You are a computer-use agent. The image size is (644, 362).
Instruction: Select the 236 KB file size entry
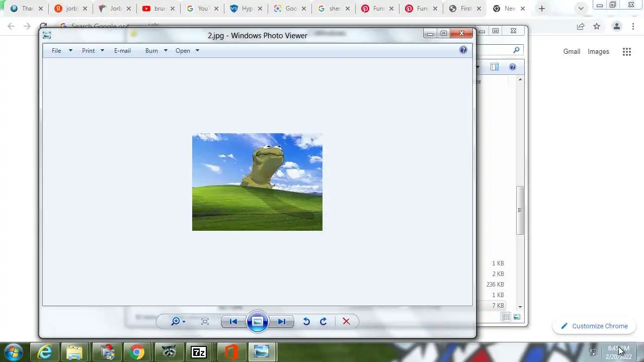click(x=495, y=285)
